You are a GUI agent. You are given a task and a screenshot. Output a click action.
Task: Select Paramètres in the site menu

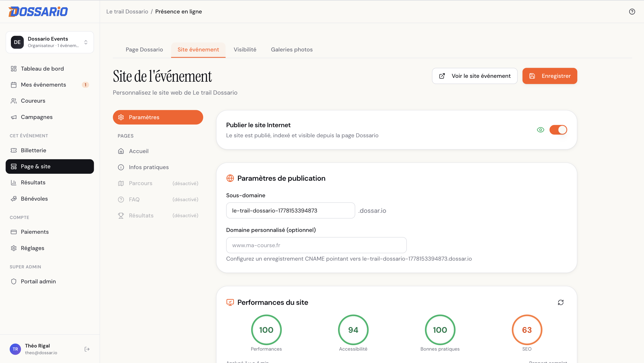(158, 117)
